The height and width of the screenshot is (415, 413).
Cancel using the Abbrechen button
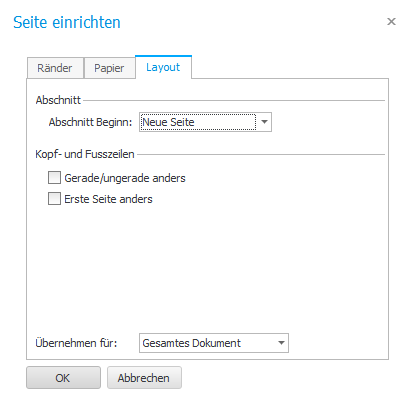click(x=144, y=378)
